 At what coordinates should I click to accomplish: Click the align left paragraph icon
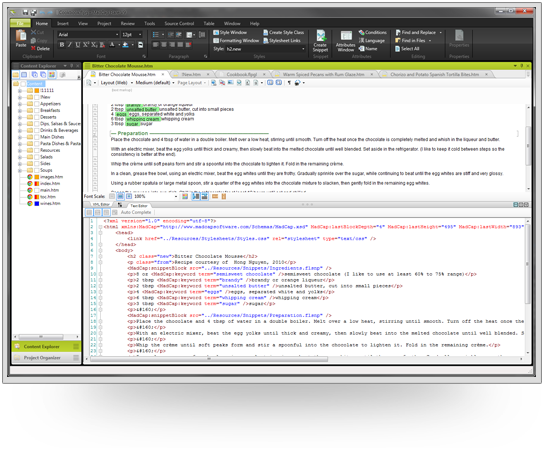[x=155, y=44]
